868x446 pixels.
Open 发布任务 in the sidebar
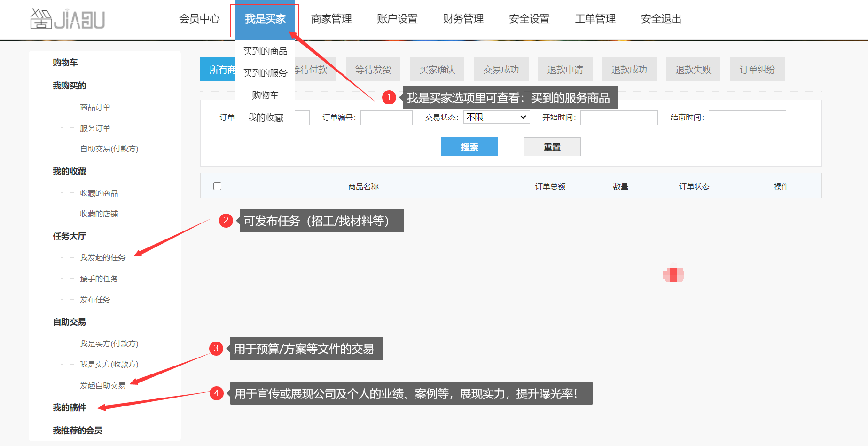95,300
